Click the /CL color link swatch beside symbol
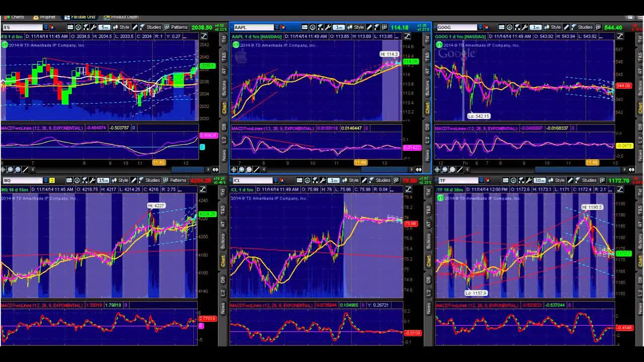644x362 pixels. point(282,180)
